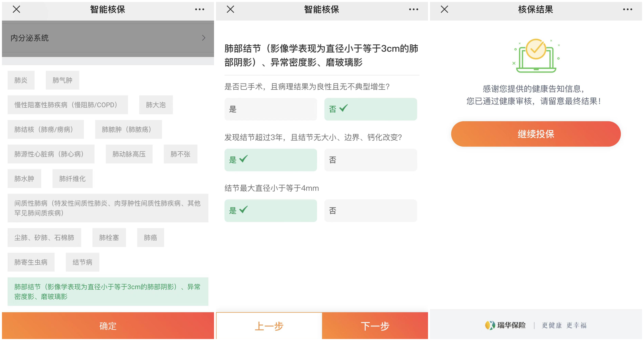Image resolution: width=644 pixels, height=341 pixels.
Task: Pick 肺结核（肺痨/痨病）tag
Action: click(46, 129)
